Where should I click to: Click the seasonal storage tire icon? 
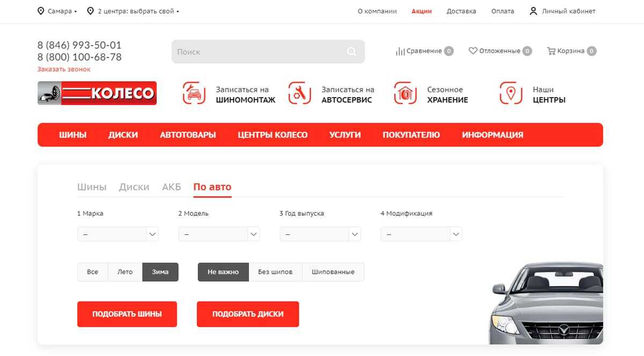point(405,93)
